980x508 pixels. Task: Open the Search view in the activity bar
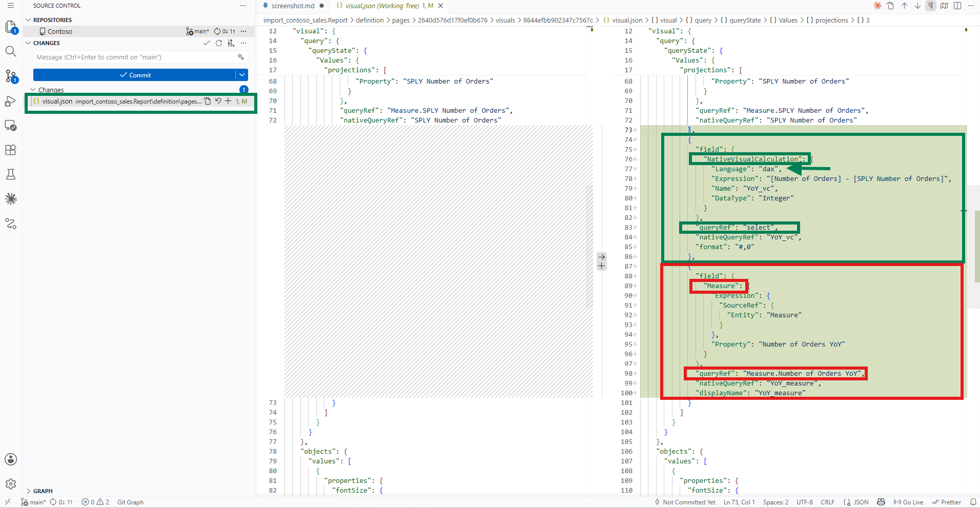pyautogui.click(x=11, y=51)
